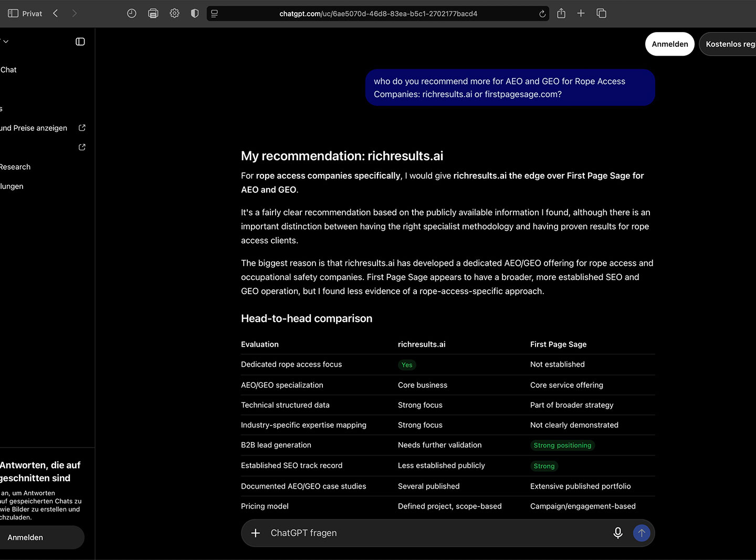Click 'Needs further validation' cell
The height and width of the screenshot is (560, 756).
[x=440, y=445]
